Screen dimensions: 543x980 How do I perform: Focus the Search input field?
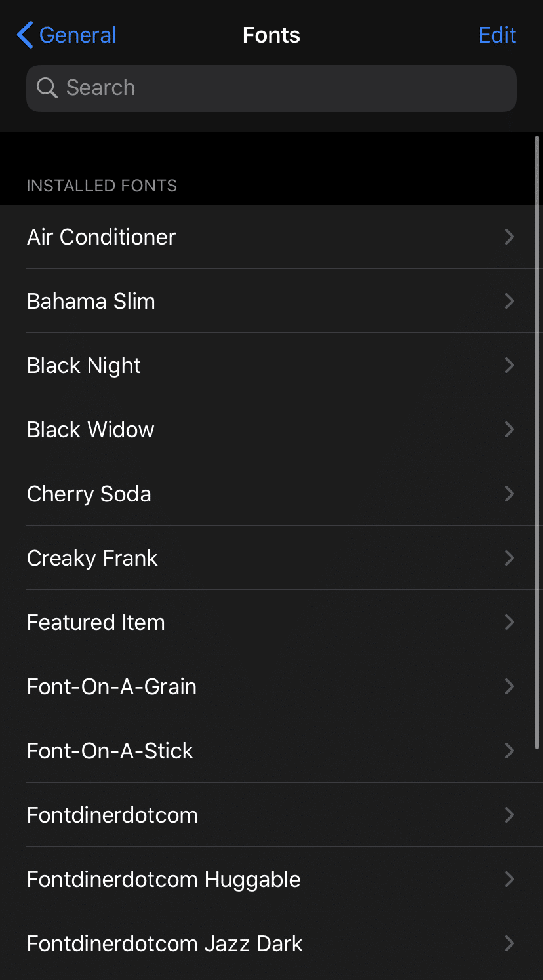click(282, 88)
